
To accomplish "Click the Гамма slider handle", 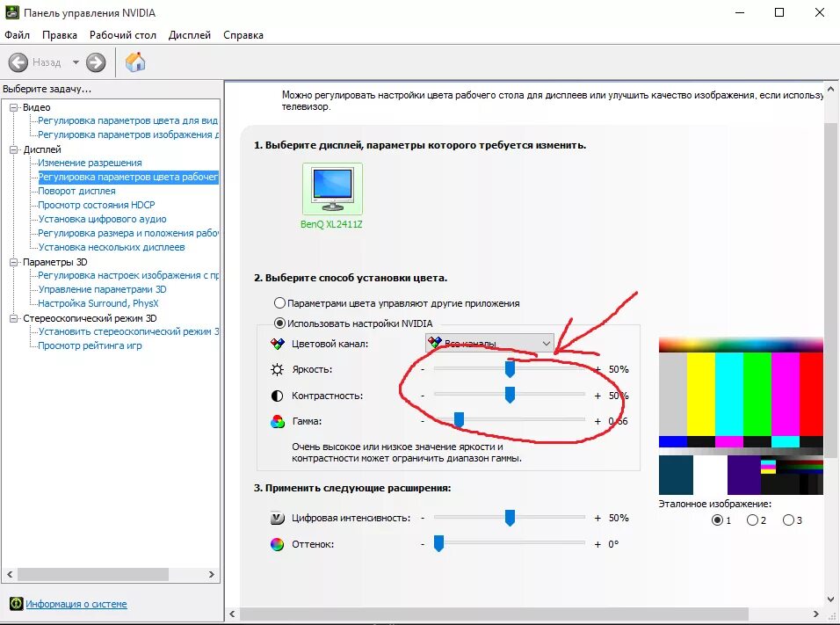I will tap(459, 420).
